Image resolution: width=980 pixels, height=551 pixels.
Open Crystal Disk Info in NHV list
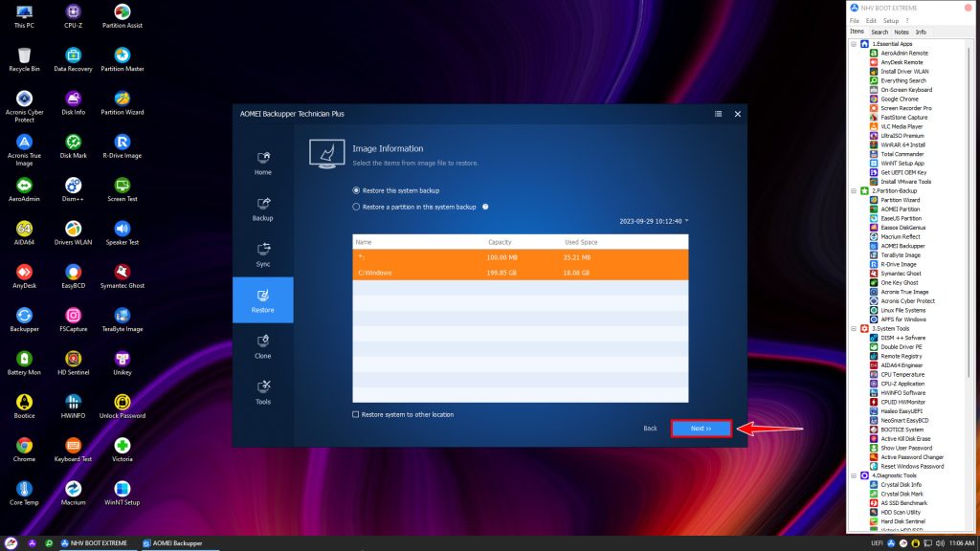[x=901, y=485]
